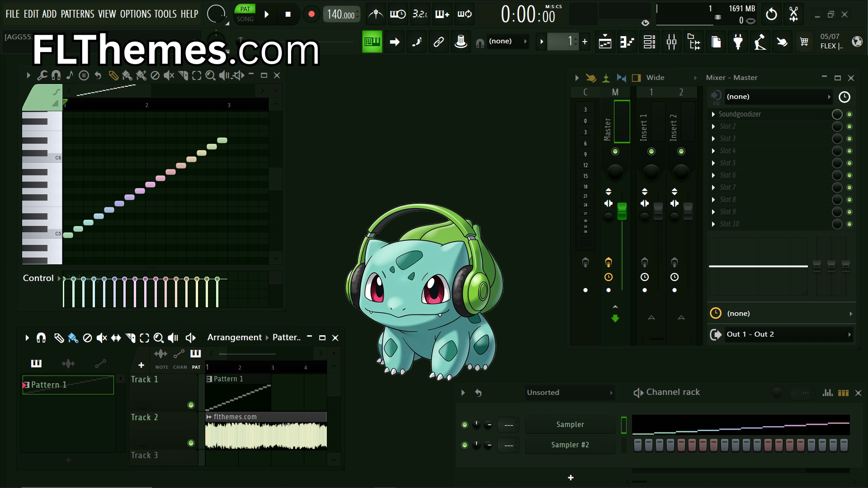
Task: Open the EDIT menu
Action: click(x=31, y=14)
